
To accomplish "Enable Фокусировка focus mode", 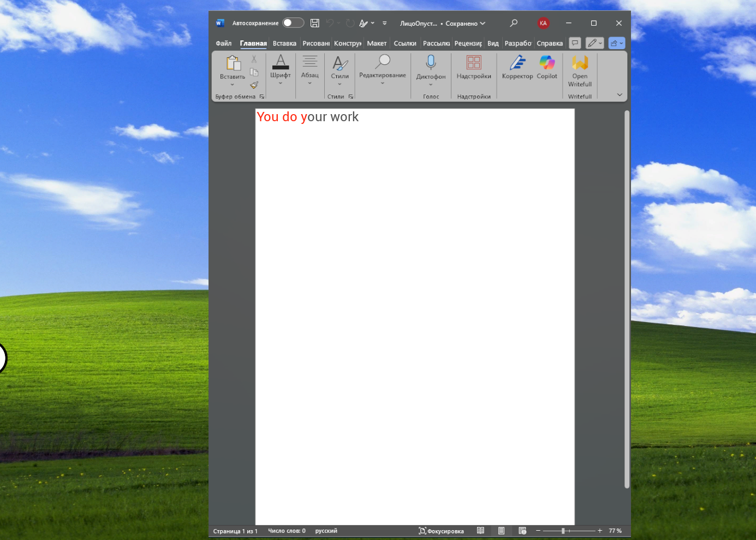I will coord(441,531).
